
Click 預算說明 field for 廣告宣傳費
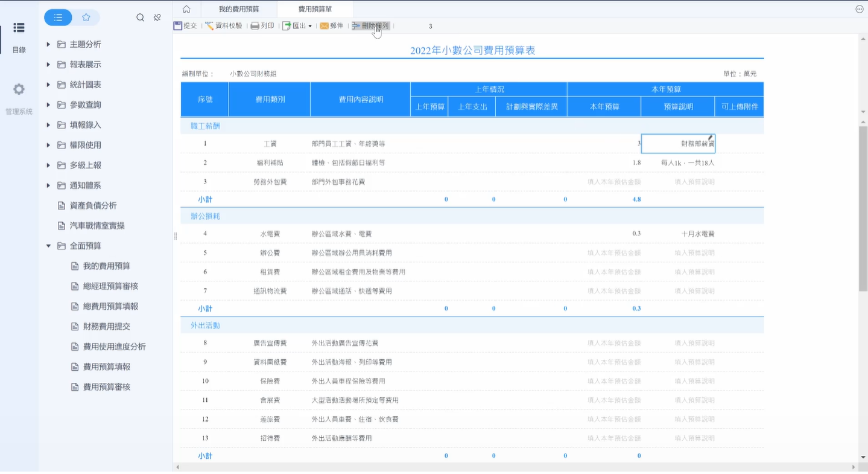click(x=678, y=343)
